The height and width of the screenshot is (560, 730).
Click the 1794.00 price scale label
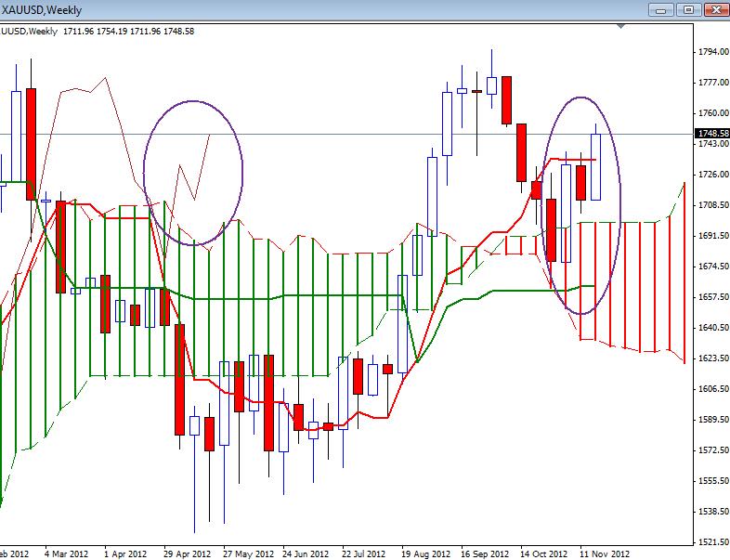tap(713, 52)
